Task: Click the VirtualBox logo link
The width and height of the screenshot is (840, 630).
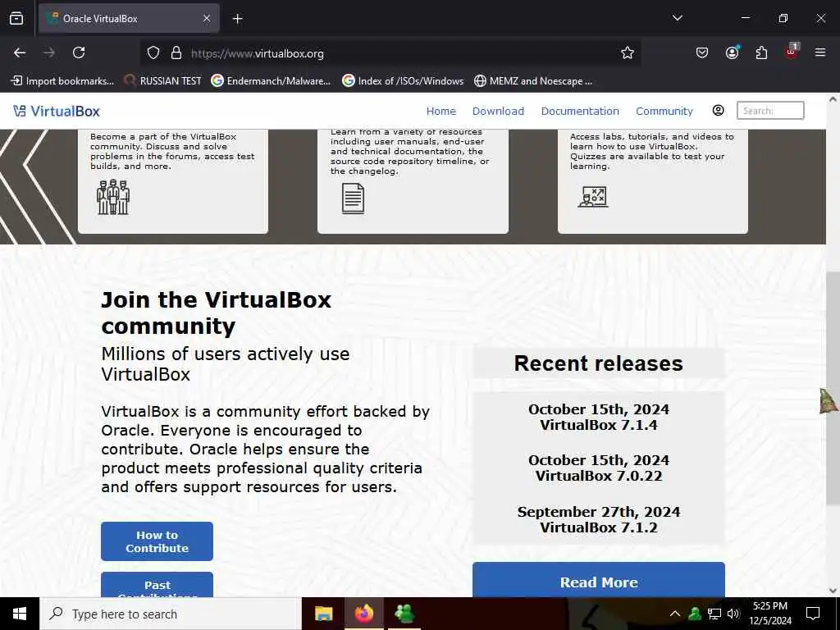Action: (x=57, y=111)
